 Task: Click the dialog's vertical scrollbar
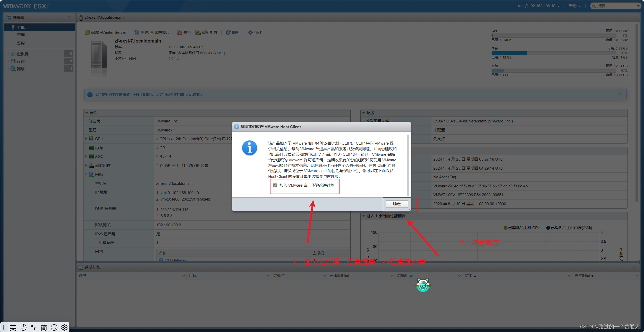[408, 165]
